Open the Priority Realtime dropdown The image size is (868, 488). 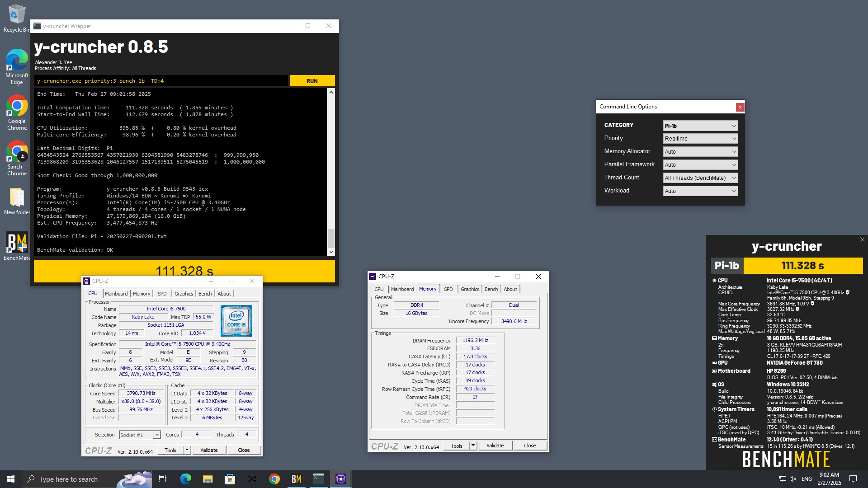(x=701, y=139)
